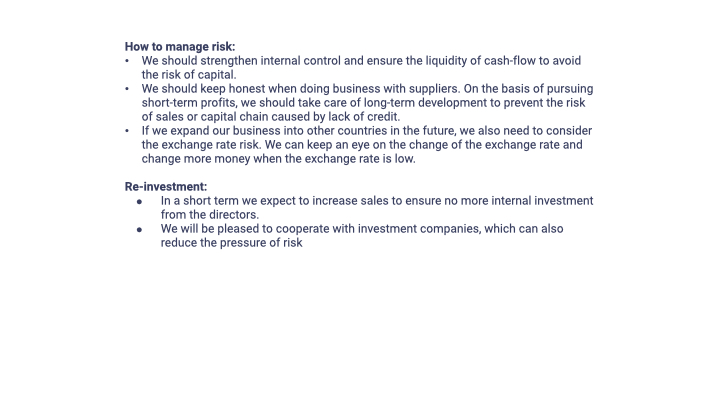Click the bullet before "If we expand our business"
The height and width of the screenshot is (405, 720).
coord(127,131)
